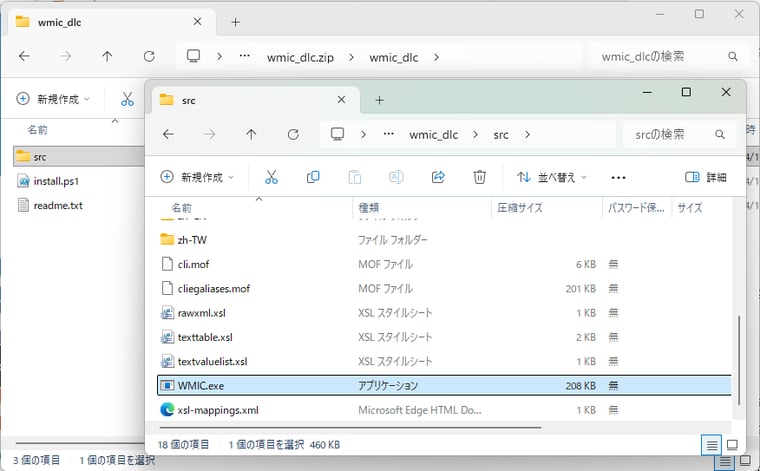Select wmic_dlc breadcrumb in src address bar
Image resolution: width=760 pixels, height=471 pixels.
(433, 135)
